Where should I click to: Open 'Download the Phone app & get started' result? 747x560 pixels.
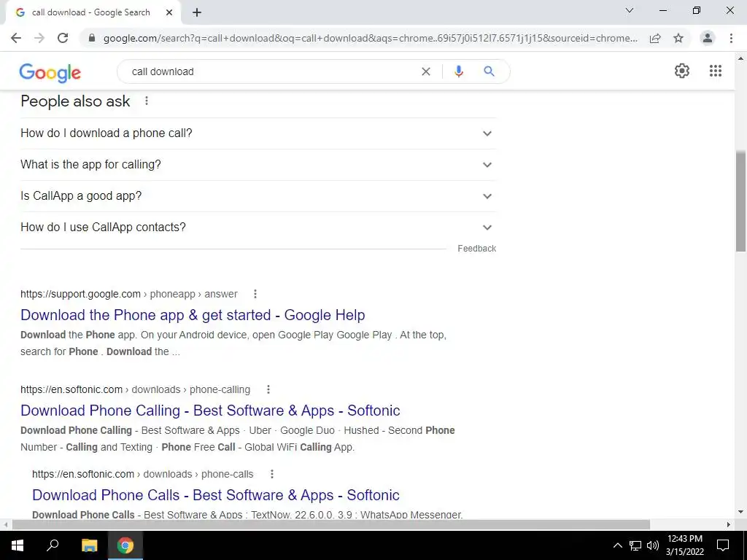pyautogui.click(x=193, y=315)
